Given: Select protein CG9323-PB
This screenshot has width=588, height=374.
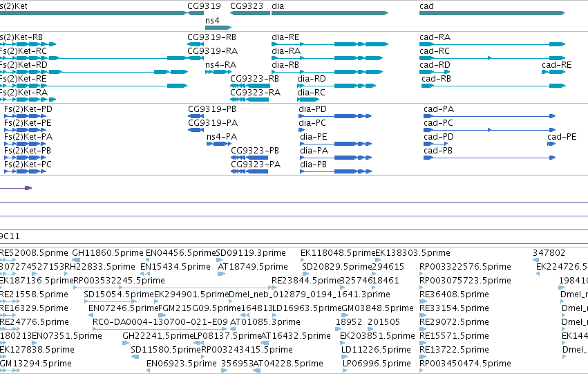Looking at the screenshot, I should [249, 158].
